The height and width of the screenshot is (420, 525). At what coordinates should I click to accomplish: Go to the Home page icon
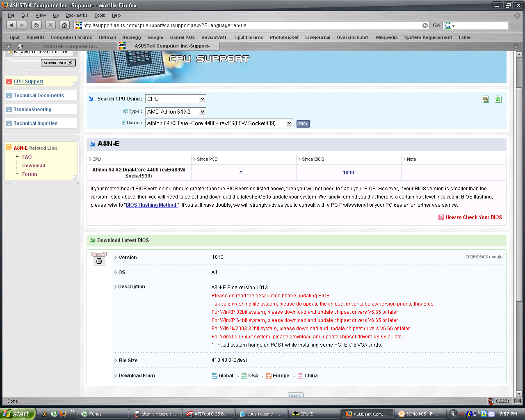pos(64,25)
